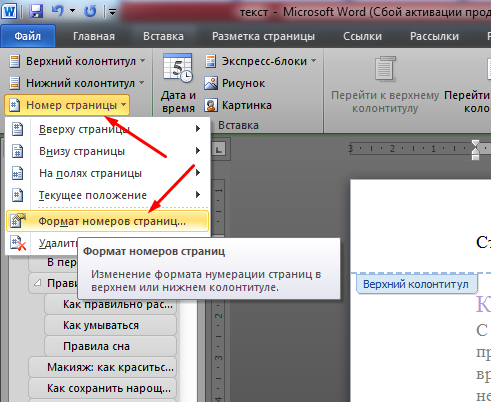The height and width of the screenshot is (402, 491).
Task: Open the Файл tab
Action: [x=28, y=36]
